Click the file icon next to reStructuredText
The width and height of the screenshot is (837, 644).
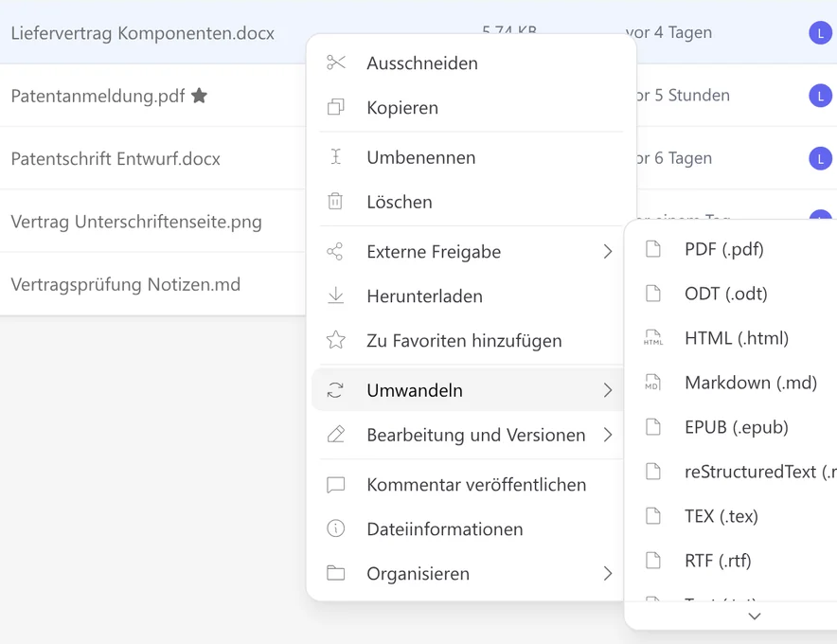click(652, 472)
